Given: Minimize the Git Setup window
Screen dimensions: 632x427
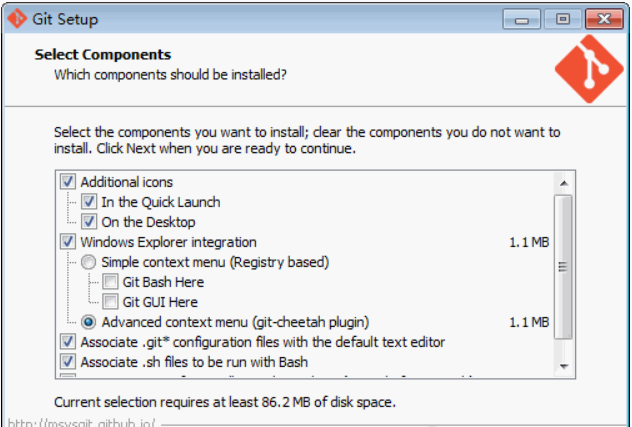Looking at the screenshot, I should pyautogui.click(x=525, y=18).
